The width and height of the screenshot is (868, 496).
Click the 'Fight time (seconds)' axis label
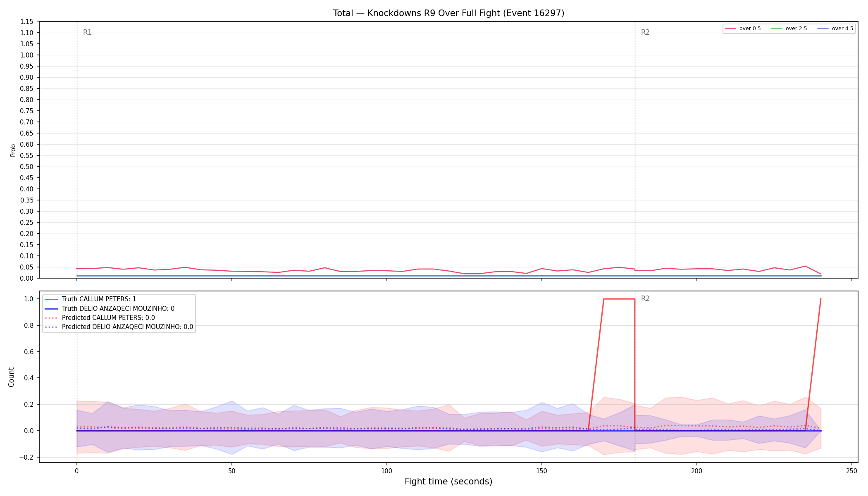448,482
